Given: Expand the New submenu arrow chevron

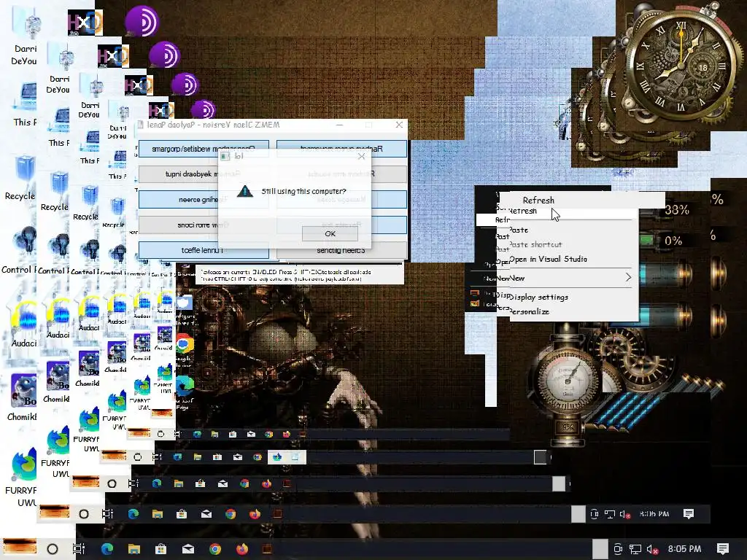Looking at the screenshot, I should 628,277.
